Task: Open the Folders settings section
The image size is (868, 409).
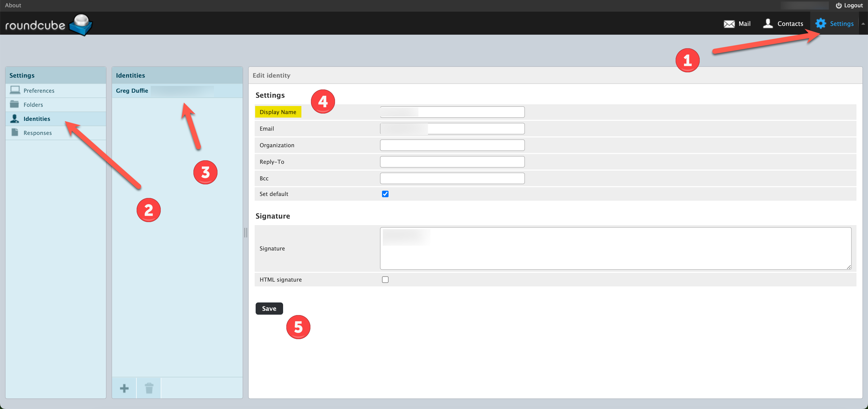Action: [56, 105]
